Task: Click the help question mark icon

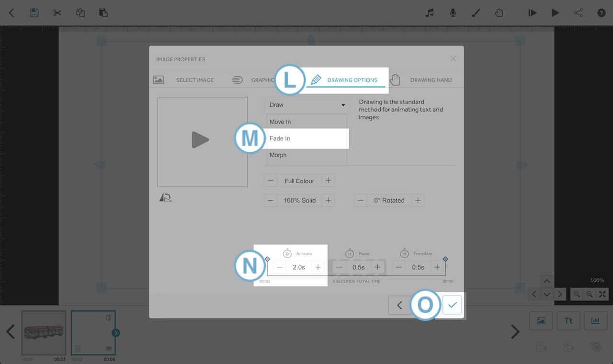Action: click(602, 13)
